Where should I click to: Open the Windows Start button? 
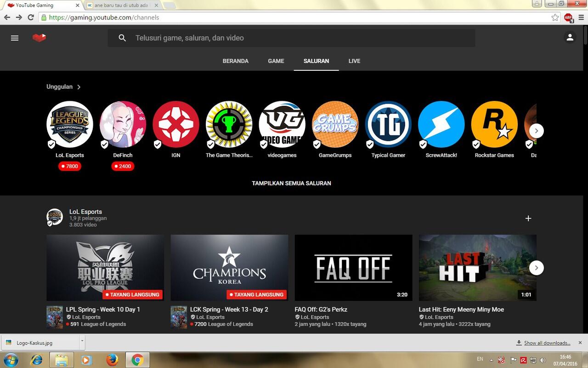[x=10, y=359]
